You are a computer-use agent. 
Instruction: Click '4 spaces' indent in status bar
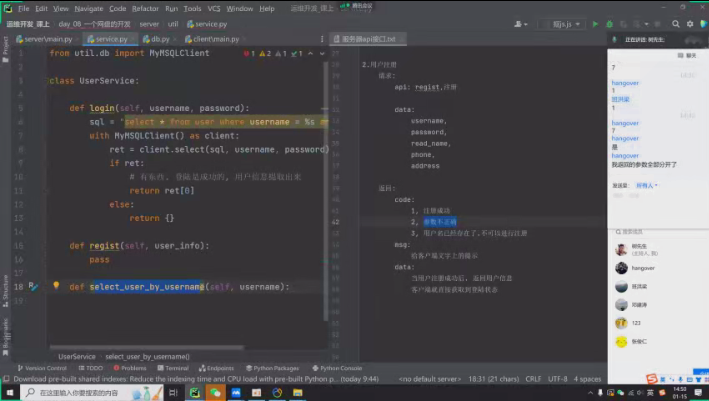coord(587,379)
